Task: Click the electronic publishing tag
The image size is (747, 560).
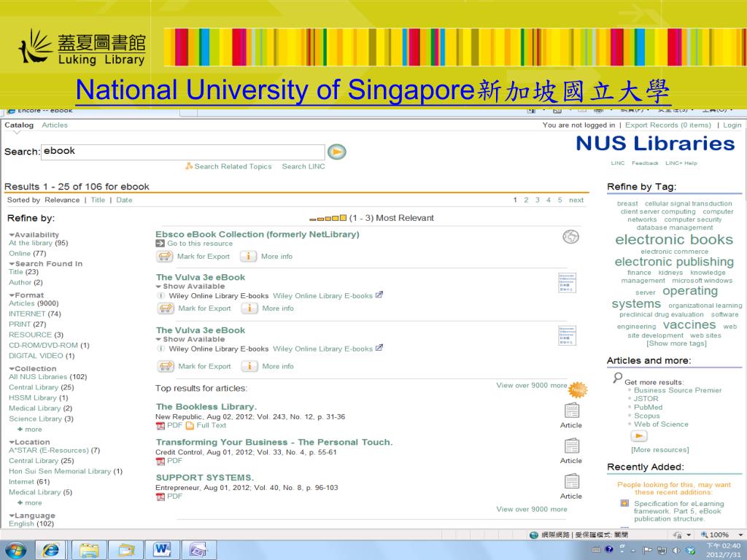Action: (674, 262)
